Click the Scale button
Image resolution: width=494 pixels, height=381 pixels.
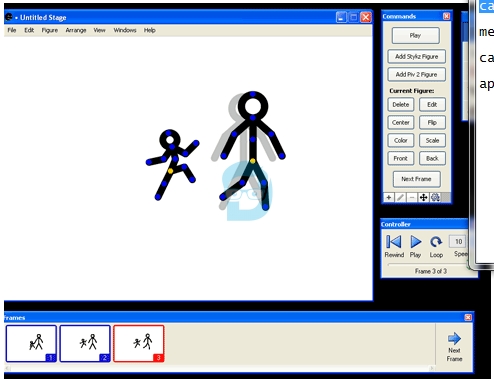432,141
